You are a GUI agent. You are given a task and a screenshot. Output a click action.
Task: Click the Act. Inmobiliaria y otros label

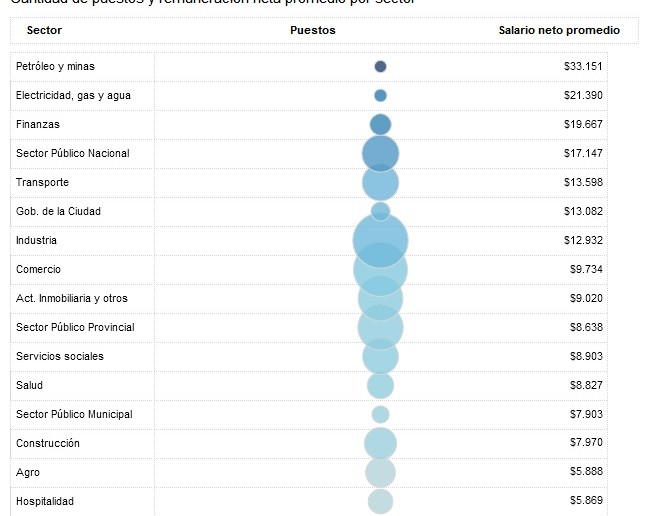[72, 298]
